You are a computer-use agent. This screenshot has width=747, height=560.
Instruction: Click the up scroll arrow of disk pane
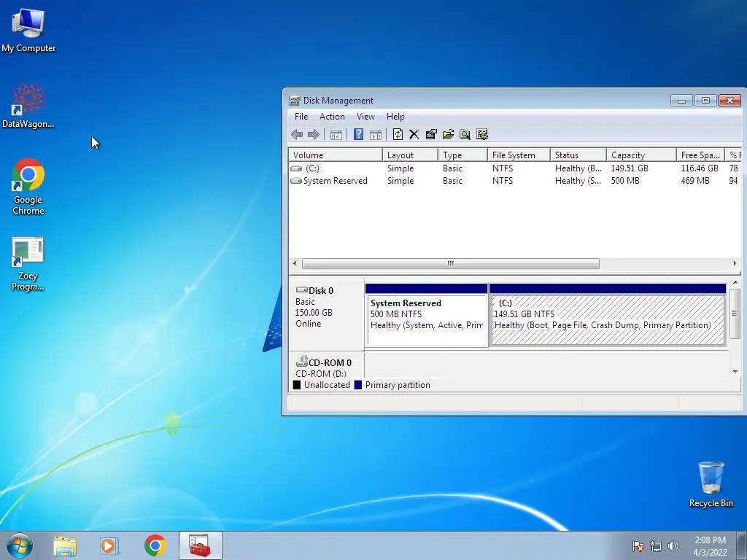pyautogui.click(x=735, y=283)
